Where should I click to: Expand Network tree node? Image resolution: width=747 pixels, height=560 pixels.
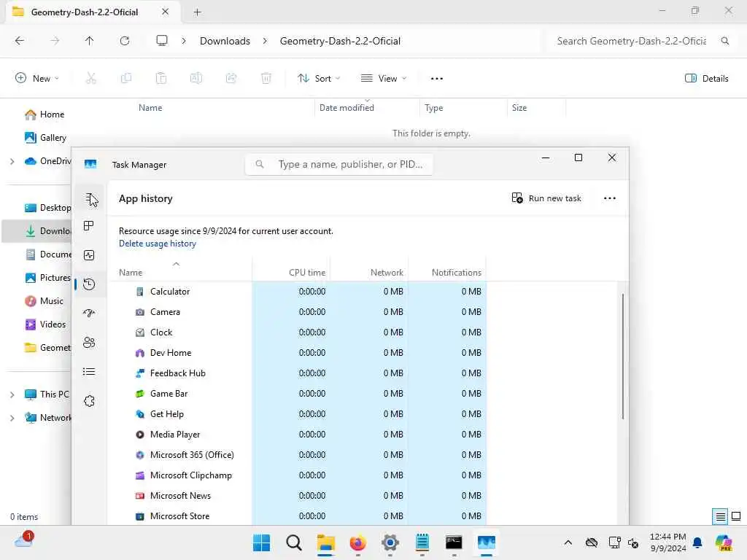tap(12, 418)
